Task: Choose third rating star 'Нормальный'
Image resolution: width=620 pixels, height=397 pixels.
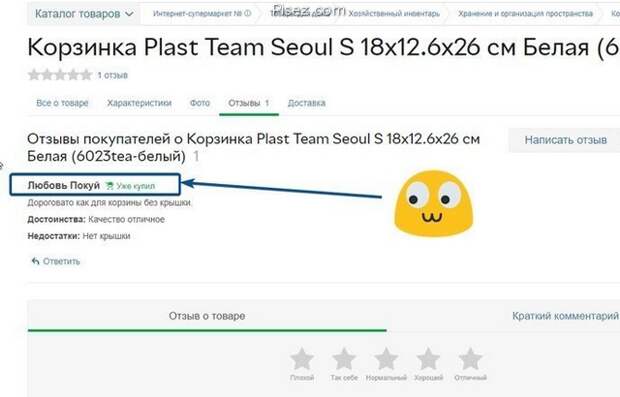Action: pos(386,358)
